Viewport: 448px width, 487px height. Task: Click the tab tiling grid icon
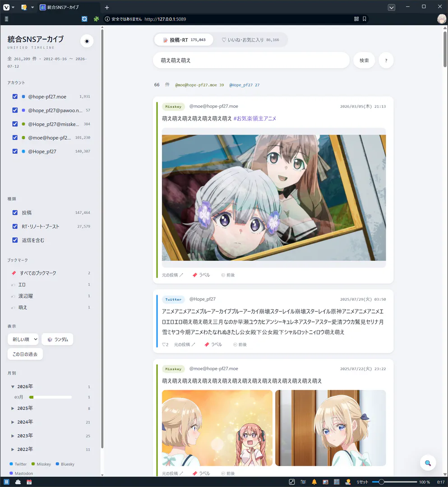pos(337,482)
